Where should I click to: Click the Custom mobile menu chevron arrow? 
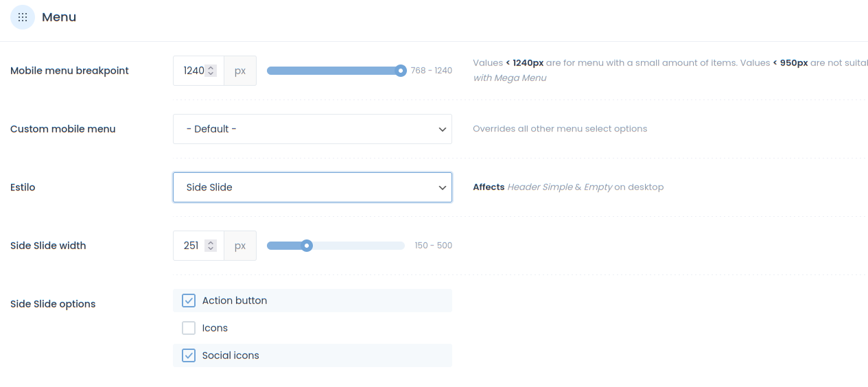(x=443, y=130)
